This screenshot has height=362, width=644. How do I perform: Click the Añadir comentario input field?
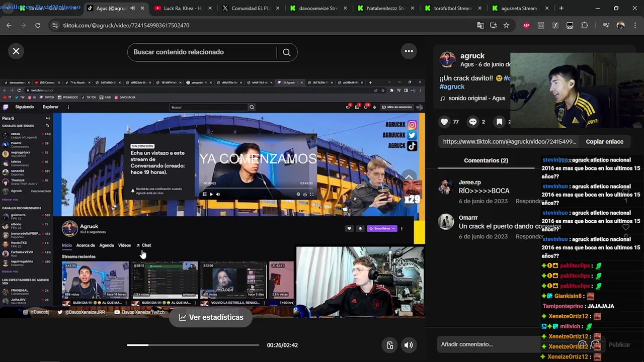[x=508, y=344]
